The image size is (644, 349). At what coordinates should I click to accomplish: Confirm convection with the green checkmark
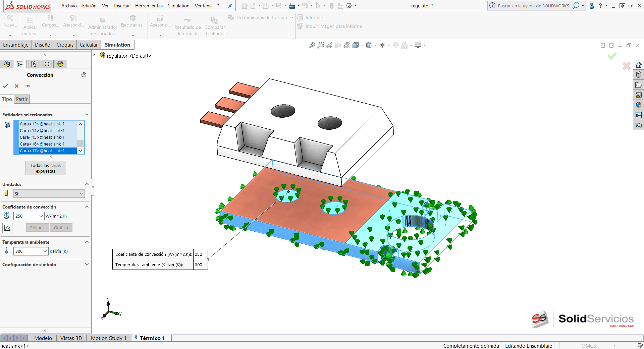[x=5, y=86]
